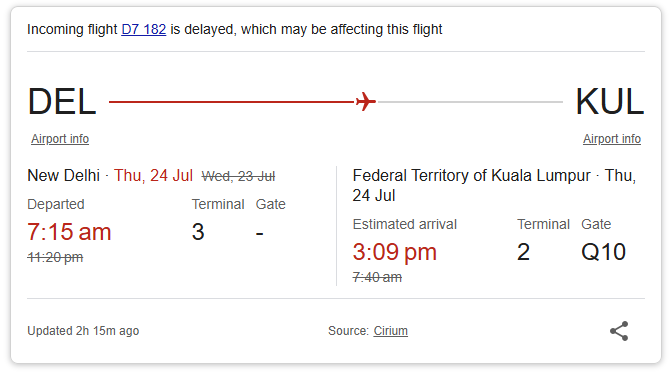672x376 pixels.
Task: Click the DEL airport code
Action: pos(62,102)
